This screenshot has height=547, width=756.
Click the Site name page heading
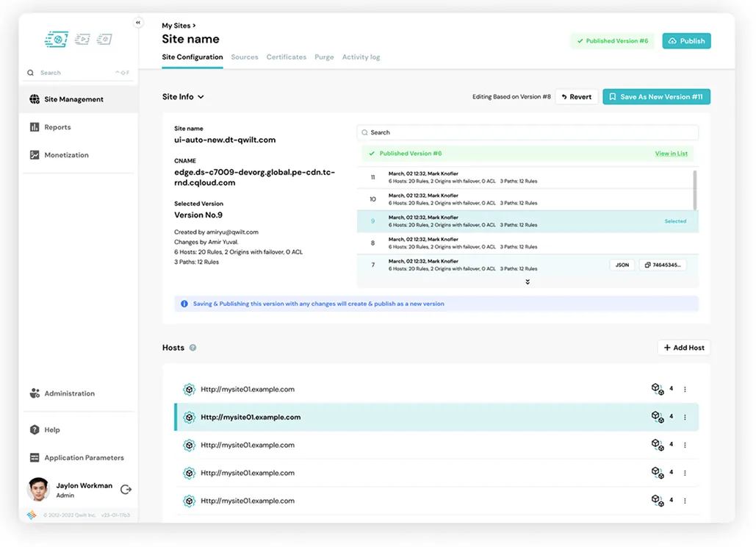(190, 39)
